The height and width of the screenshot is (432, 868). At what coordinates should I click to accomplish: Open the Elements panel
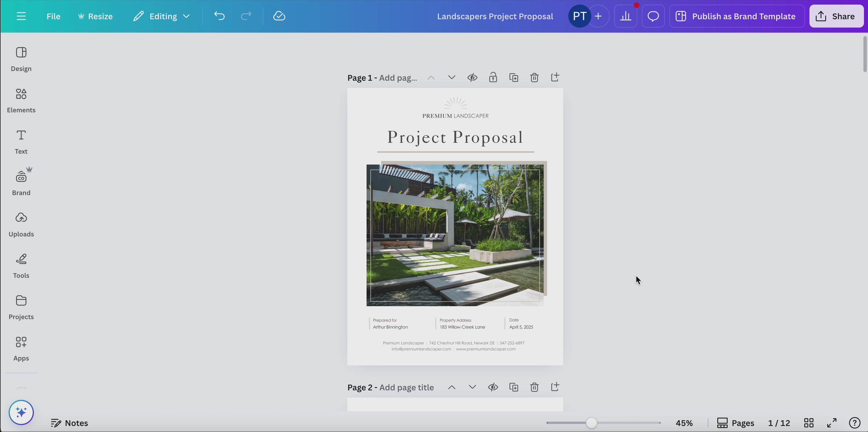point(21,101)
